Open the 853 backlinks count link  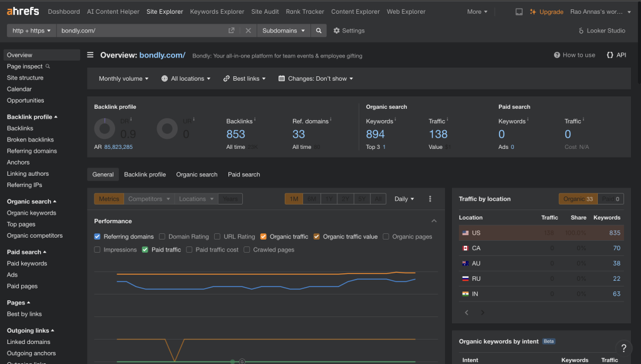point(235,134)
